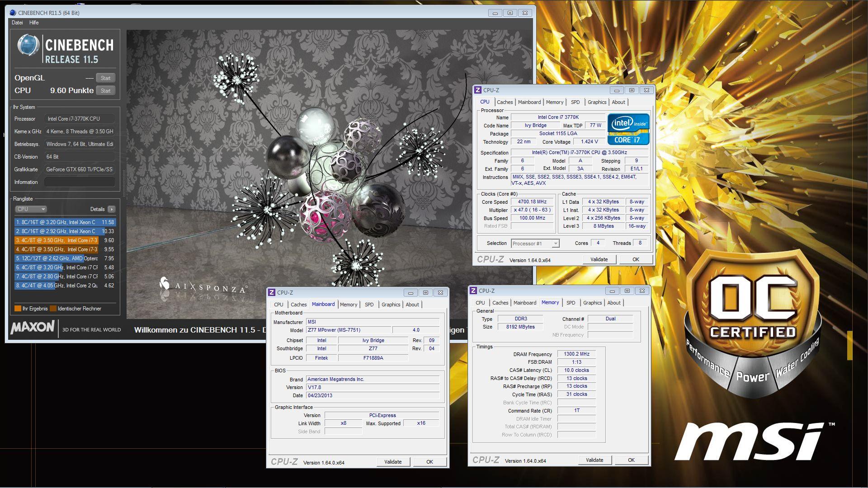The width and height of the screenshot is (868, 488).
Task: Select CPU tab in the Memory window
Action: [x=480, y=303]
